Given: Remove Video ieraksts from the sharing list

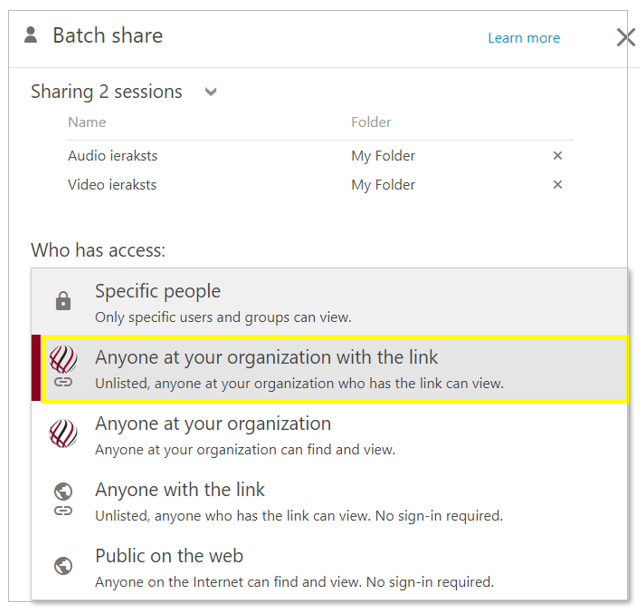Looking at the screenshot, I should pos(558,185).
